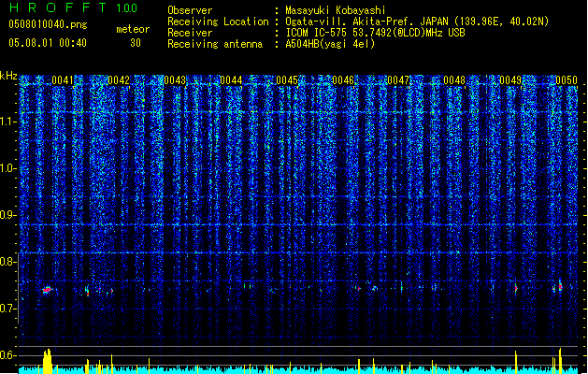Click the A504HB(yagi 4el) antenna text
The height and width of the screenshot is (374, 588).
330,44
